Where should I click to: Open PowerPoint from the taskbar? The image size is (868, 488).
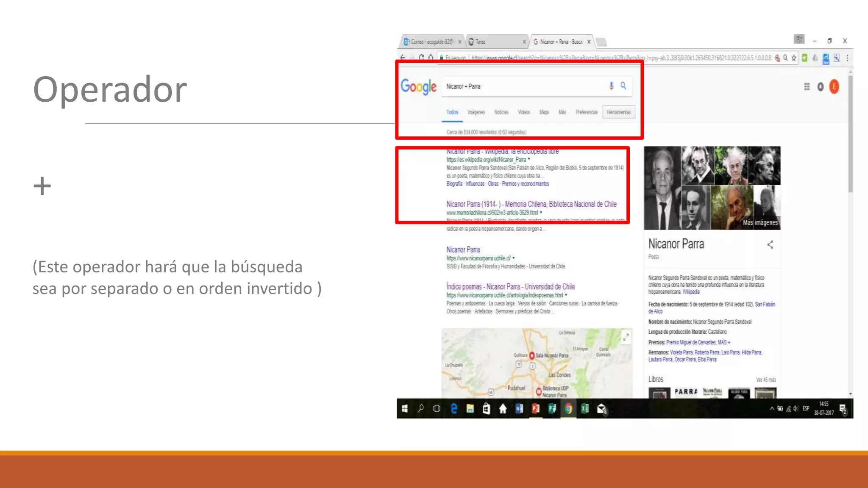[x=536, y=409]
